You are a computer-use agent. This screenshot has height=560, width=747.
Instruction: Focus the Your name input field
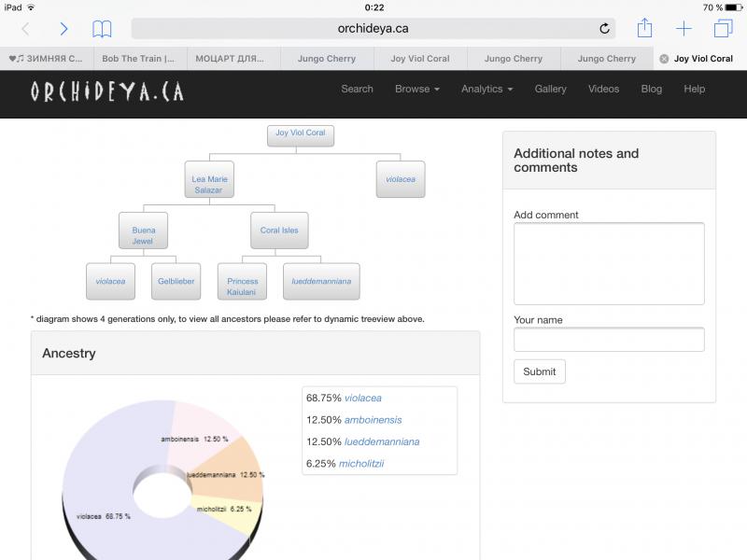pyautogui.click(x=609, y=340)
